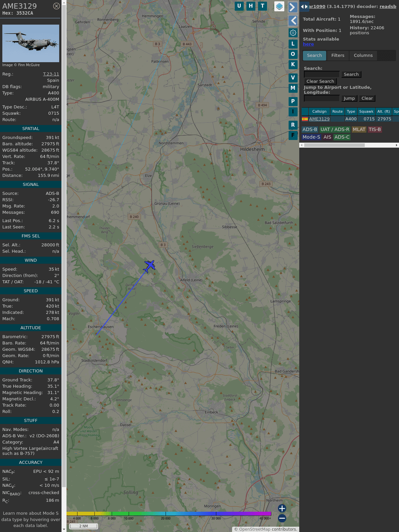Viewport: 399px width, 532px height.
Task: Toggle the L labels button
Action: click(x=293, y=44)
